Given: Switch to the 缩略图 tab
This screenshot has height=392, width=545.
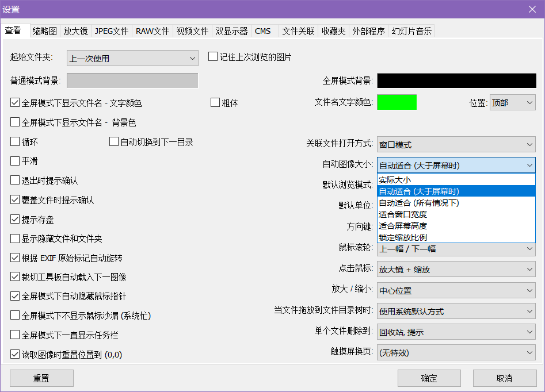Looking at the screenshot, I should pos(44,31).
